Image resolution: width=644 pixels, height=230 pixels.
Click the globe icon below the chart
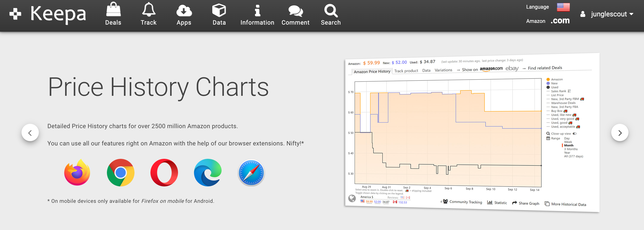click(x=352, y=198)
